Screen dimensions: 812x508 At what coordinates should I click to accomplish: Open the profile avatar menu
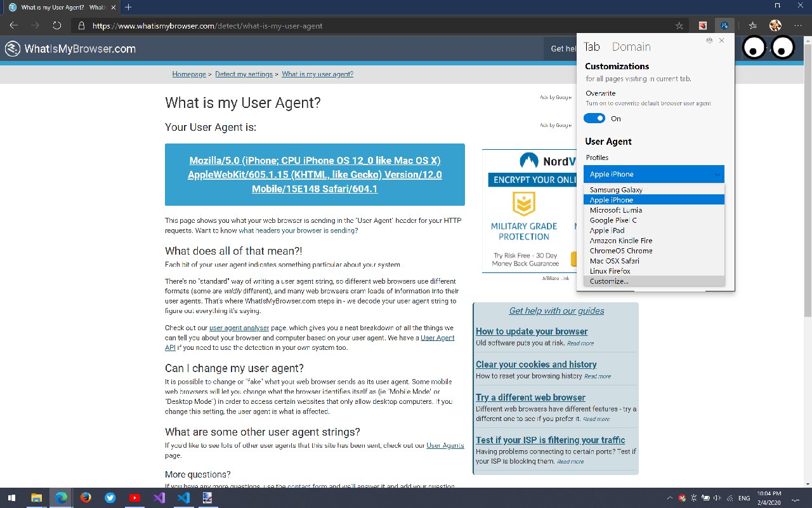click(x=775, y=26)
